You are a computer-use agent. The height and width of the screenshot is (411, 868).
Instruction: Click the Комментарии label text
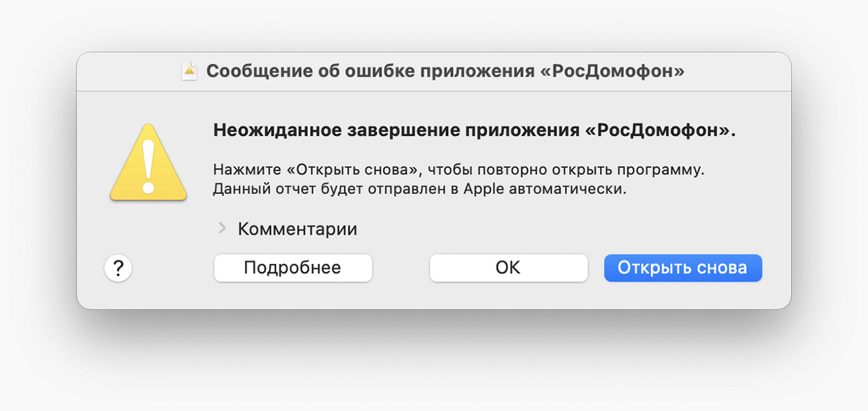(x=297, y=229)
